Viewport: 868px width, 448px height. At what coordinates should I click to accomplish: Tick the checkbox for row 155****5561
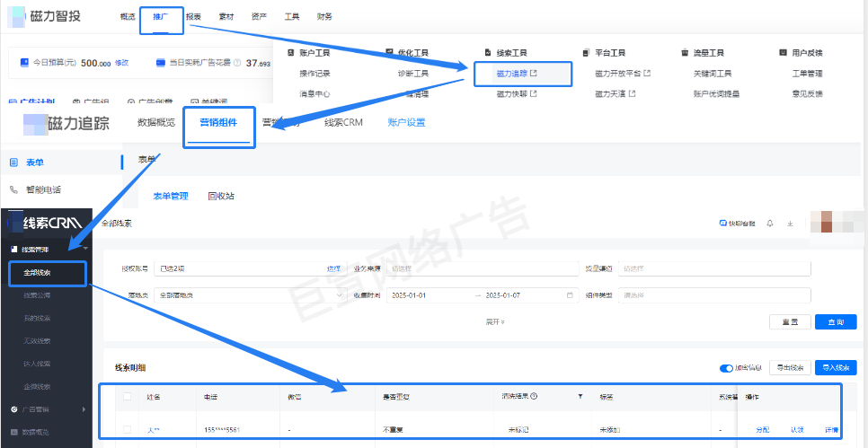(x=128, y=429)
